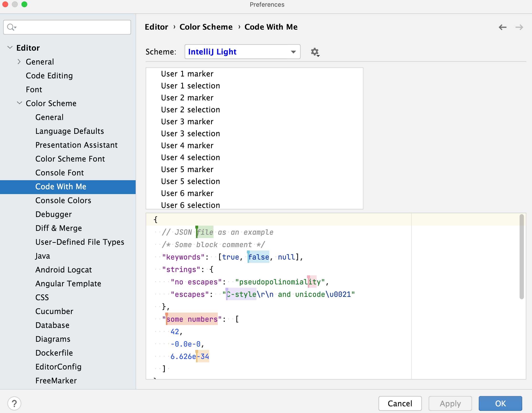Select User 4 selection list item

point(191,157)
